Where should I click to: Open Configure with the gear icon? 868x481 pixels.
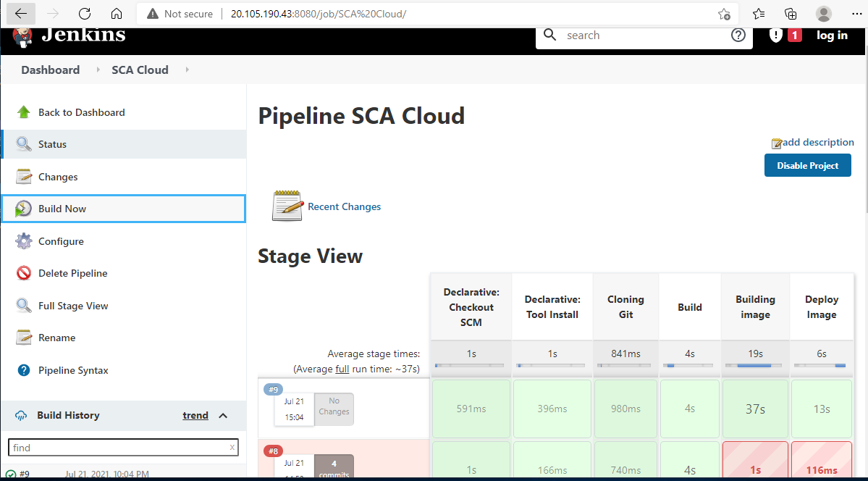pos(22,240)
